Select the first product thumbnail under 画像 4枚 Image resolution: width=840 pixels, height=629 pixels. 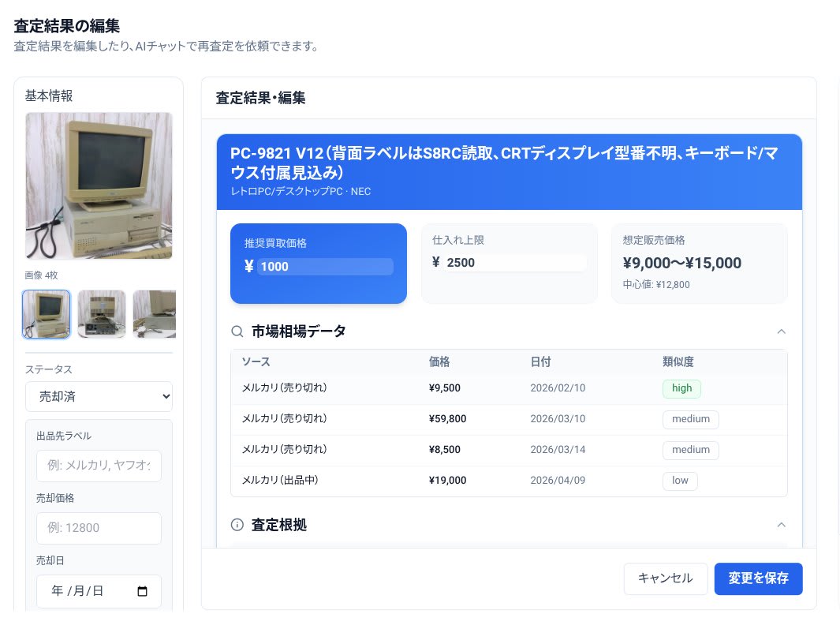click(46, 313)
